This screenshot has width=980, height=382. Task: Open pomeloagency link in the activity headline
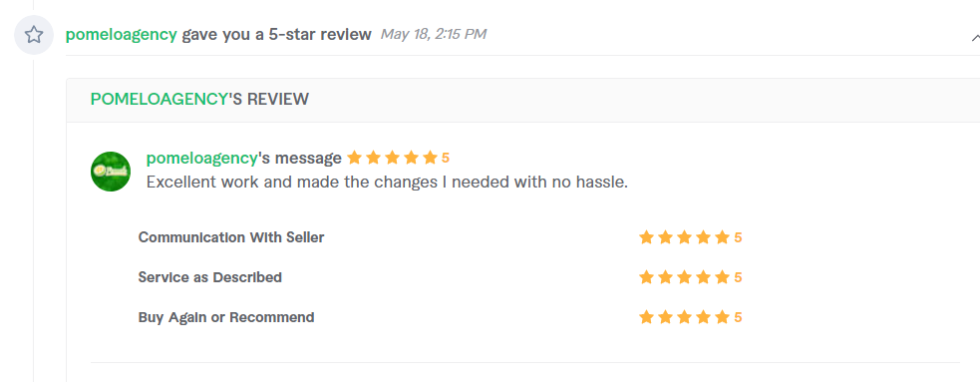[122, 34]
